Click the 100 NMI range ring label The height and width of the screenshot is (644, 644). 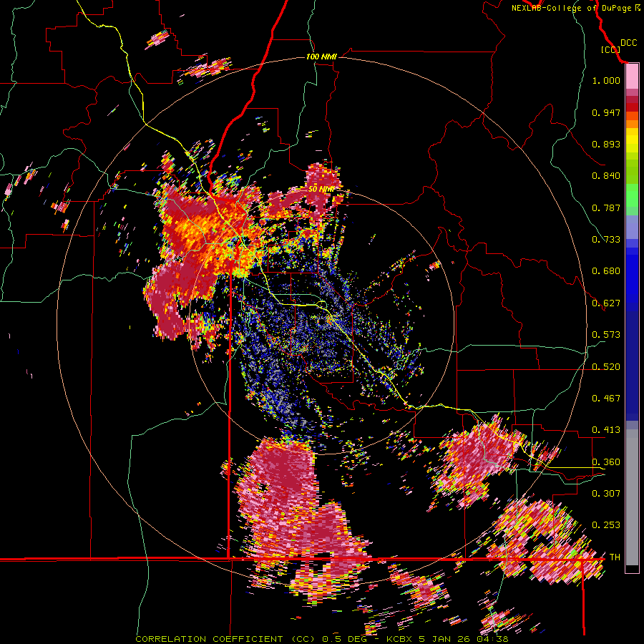click(321, 57)
